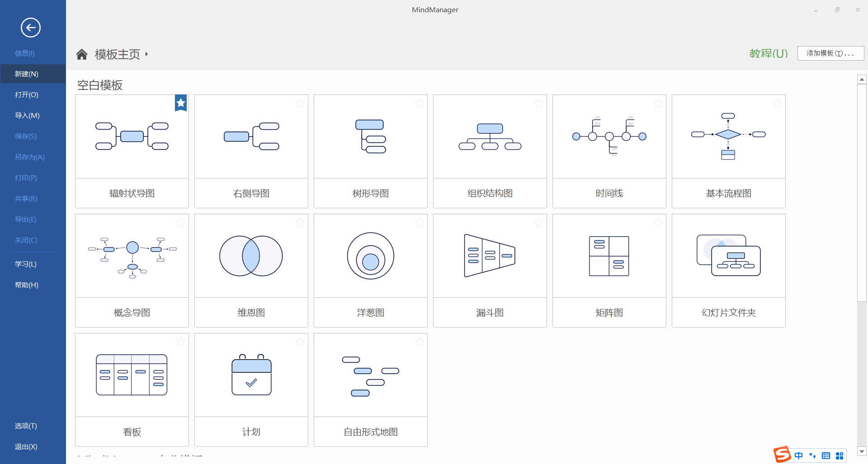
Task: Toggle favorite star on 矩阵图
Action: pos(658,223)
